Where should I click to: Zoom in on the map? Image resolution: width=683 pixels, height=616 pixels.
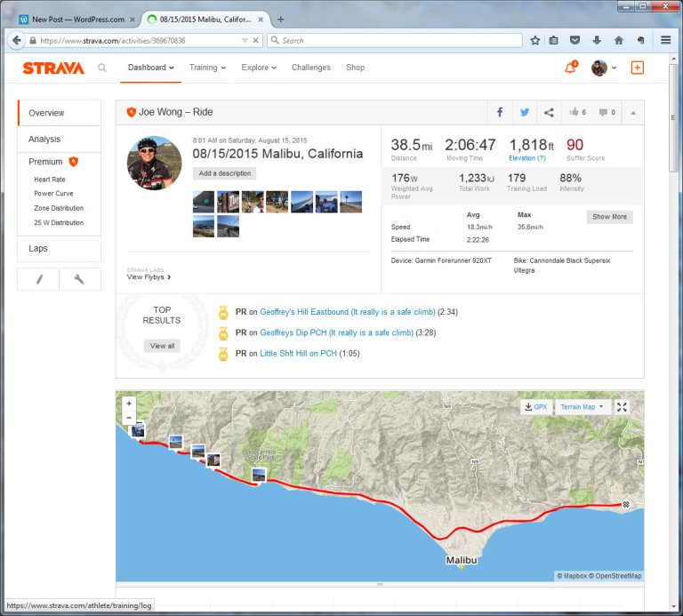coord(129,404)
